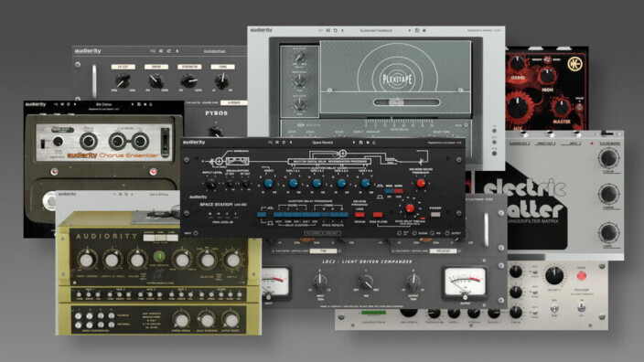The height and width of the screenshot is (362, 644).
Task: Click the undo icon in Space Station toolbar
Action: tap(284, 143)
